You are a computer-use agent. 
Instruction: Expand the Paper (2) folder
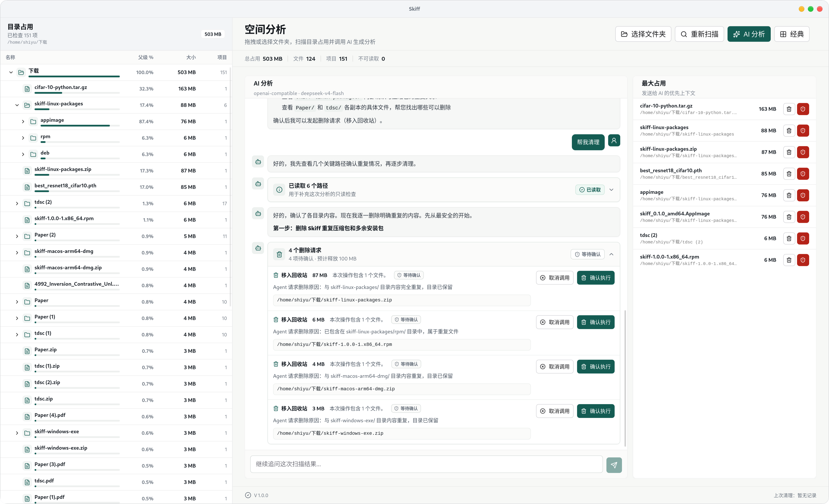click(17, 236)
